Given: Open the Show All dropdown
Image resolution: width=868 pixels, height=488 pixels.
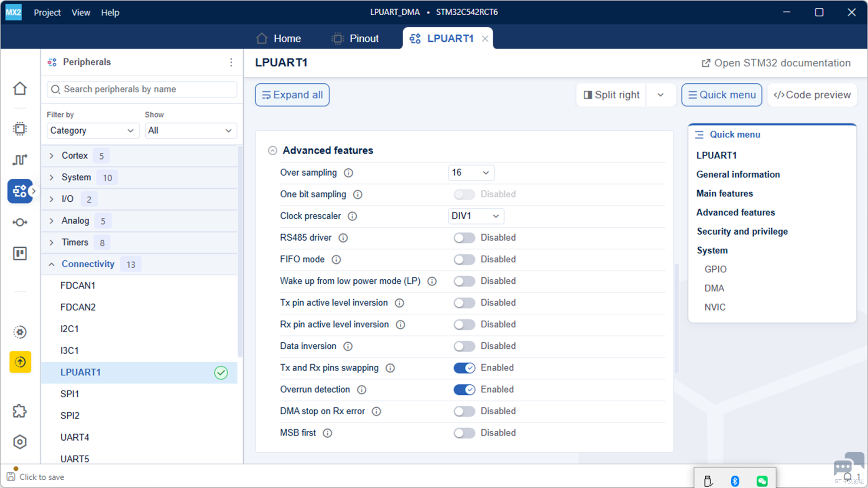Looking at the screenshot, I should click(191, 131).
